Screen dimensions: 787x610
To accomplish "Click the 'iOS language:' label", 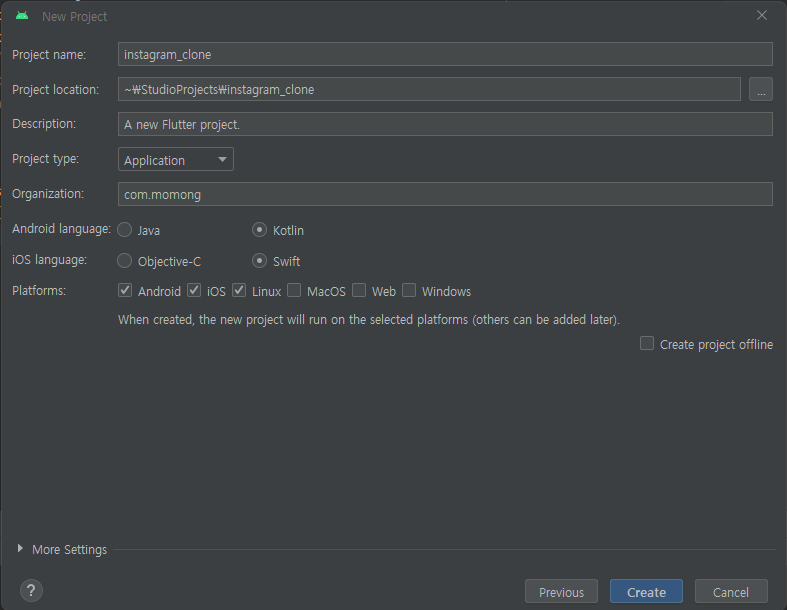I will click(49, 260).
